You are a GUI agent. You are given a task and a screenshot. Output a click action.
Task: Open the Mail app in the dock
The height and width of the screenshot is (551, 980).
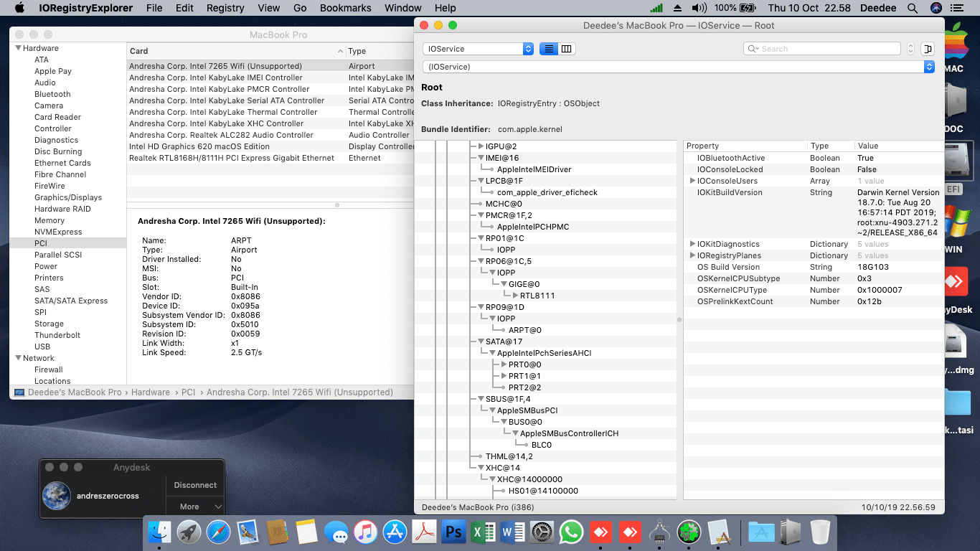pos(248,532)
